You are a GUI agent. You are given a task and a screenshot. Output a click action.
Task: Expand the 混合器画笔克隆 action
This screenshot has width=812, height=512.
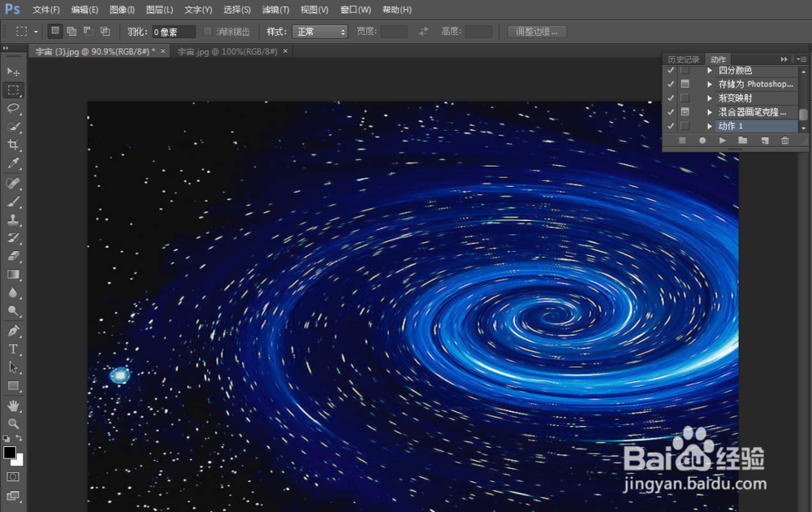(710, 112)
